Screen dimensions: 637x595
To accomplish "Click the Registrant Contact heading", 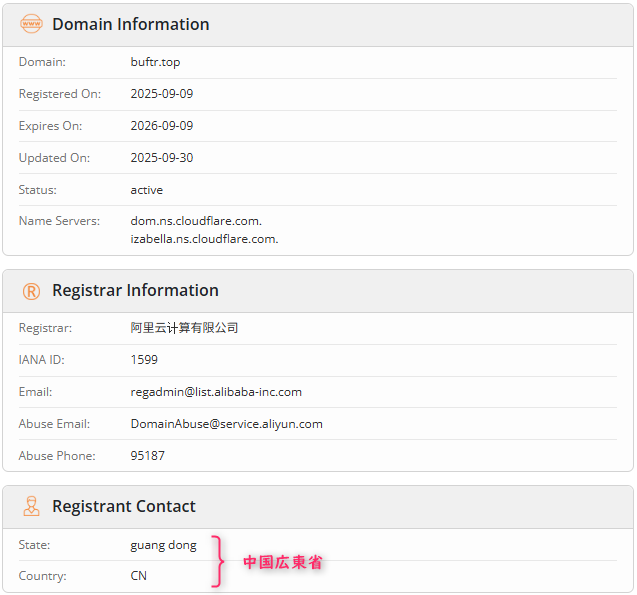I will coord(124,507).
